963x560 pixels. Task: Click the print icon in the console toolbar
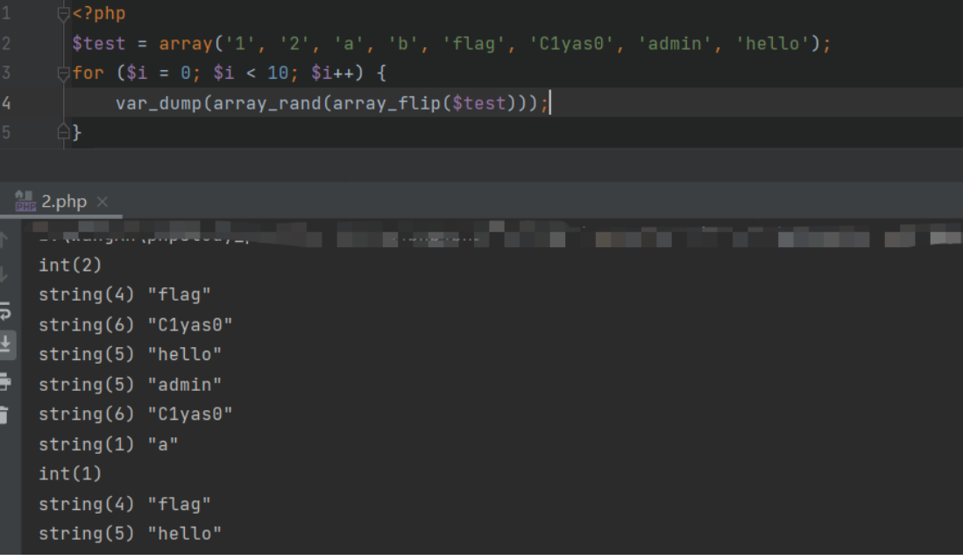(5, 382)
